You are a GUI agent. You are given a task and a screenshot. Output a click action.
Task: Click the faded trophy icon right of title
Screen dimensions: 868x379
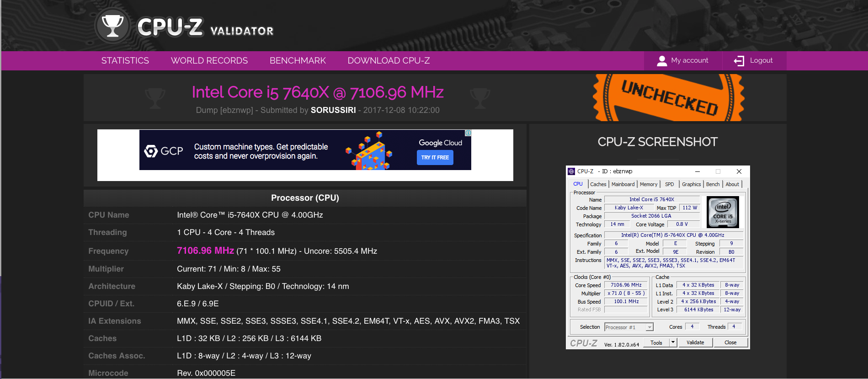tap(480, 98)
